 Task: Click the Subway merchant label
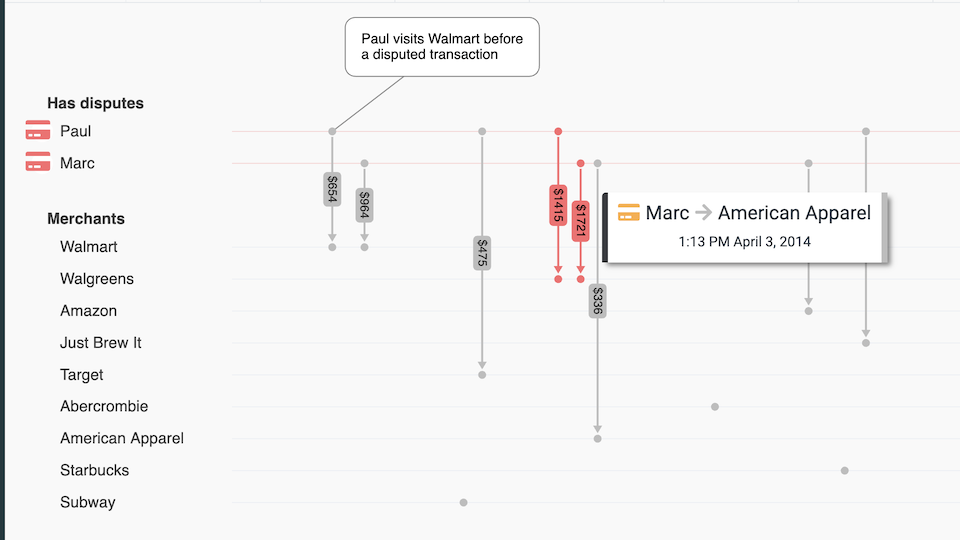click(x=88, y=503)
